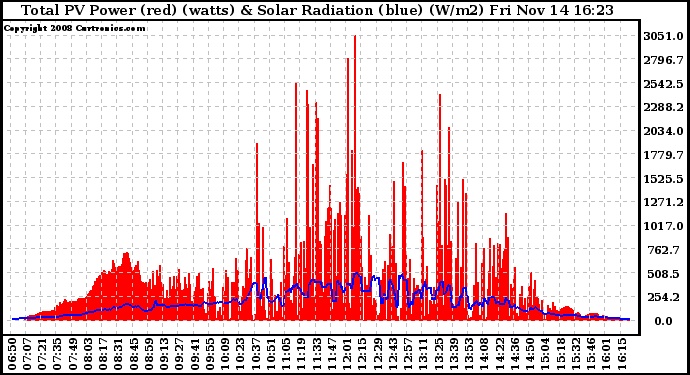Click the 15:46 time label
This screenshot has width=690, height=375.
click(591, 354)
